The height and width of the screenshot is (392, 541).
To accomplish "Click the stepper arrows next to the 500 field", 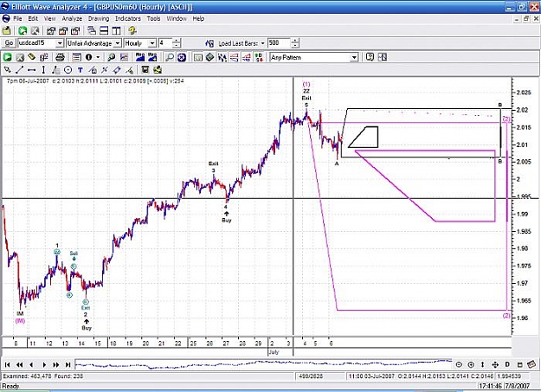I will point(295,43).
